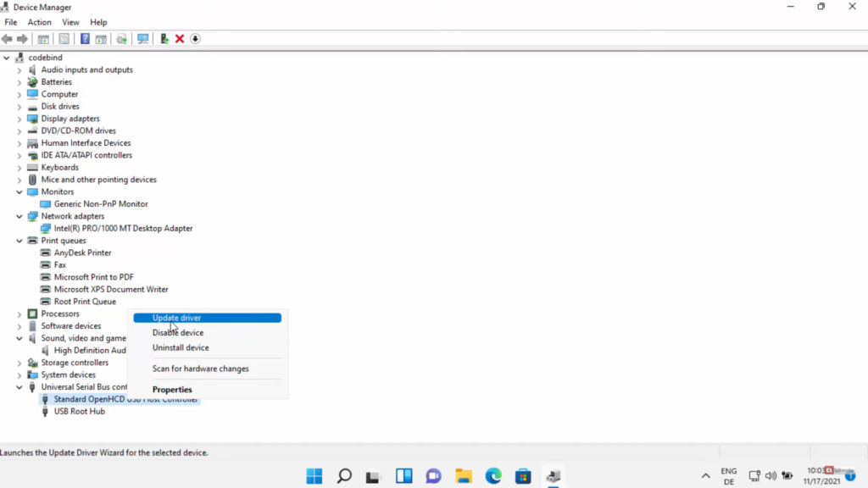Click Scan for hardware changes monitor toolbar icon

(142, 39)
